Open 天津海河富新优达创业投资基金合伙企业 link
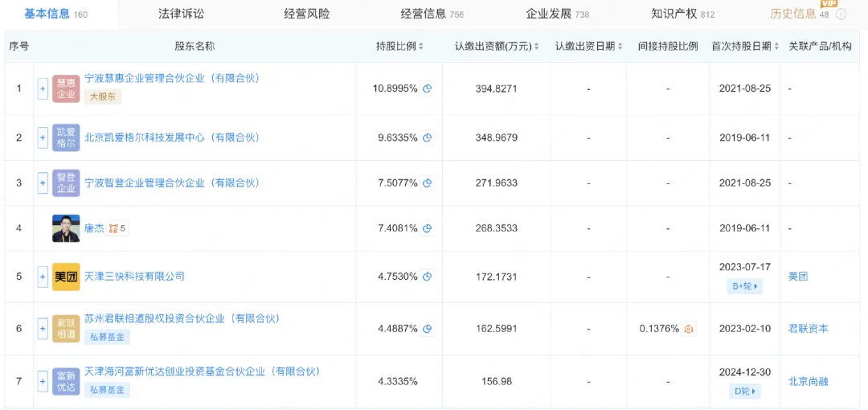 202,371
